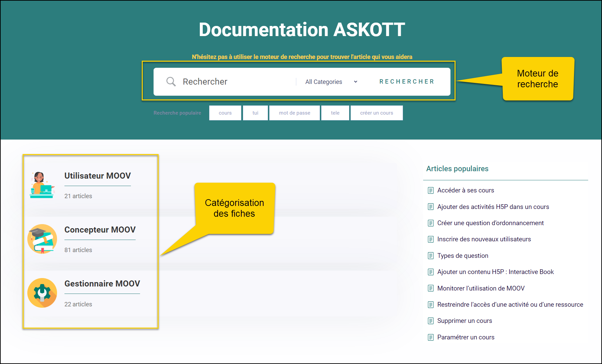Open article Créer une question d'ordonnancement
602x364 pixels.
click(490, 223)
